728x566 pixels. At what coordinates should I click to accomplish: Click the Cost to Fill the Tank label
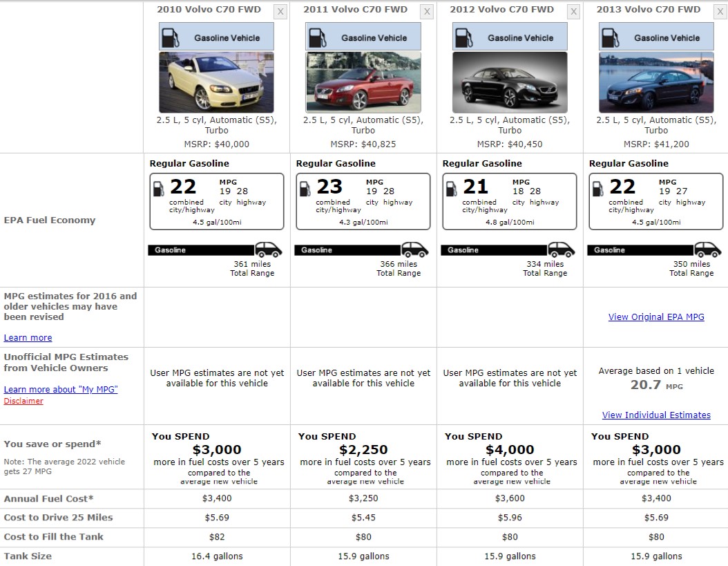[53, 537]
